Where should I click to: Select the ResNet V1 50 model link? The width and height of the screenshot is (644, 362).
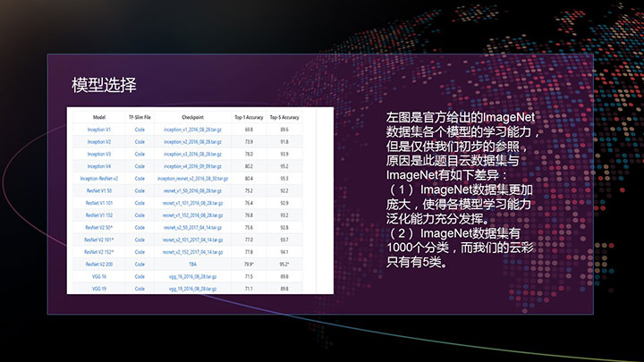pyautogui.click(x=98, y=190)
